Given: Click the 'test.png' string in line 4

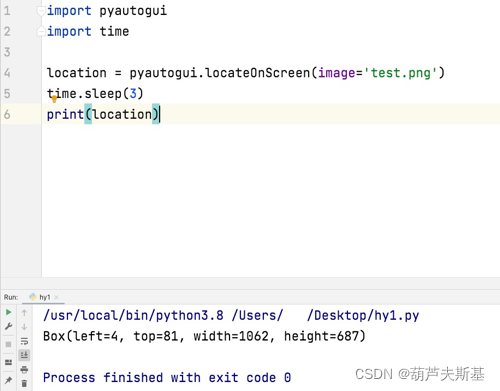Looking at the screenshot, I should pos(400,73).
